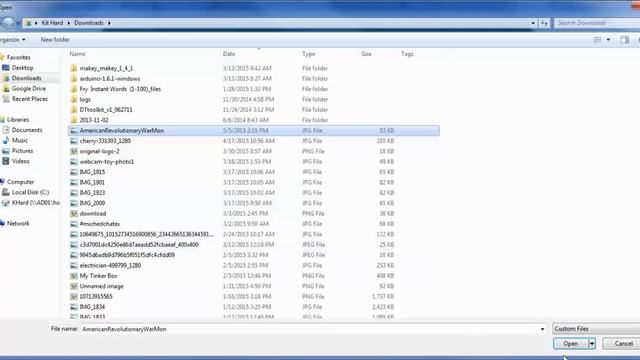Click Kit Hard in the breadcrumb path
The image size is (640, 360).
point(52,23)
